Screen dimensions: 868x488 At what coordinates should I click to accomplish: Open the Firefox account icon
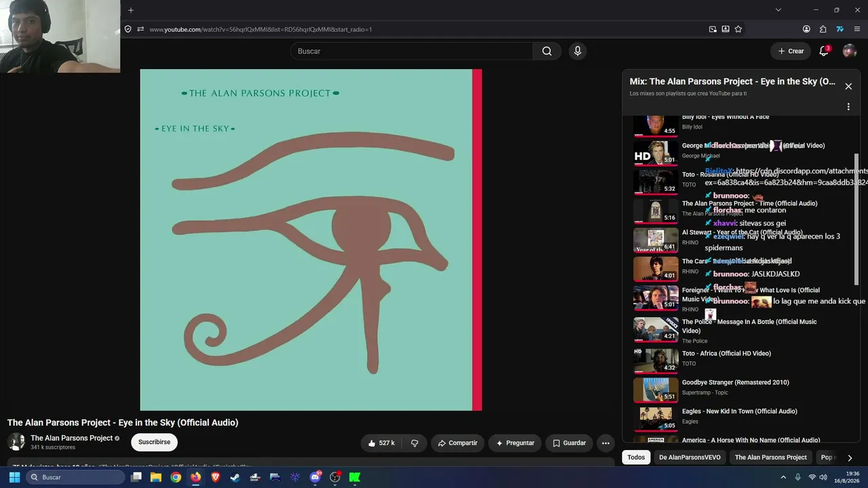pyautogui.click(x=806, y=29)
